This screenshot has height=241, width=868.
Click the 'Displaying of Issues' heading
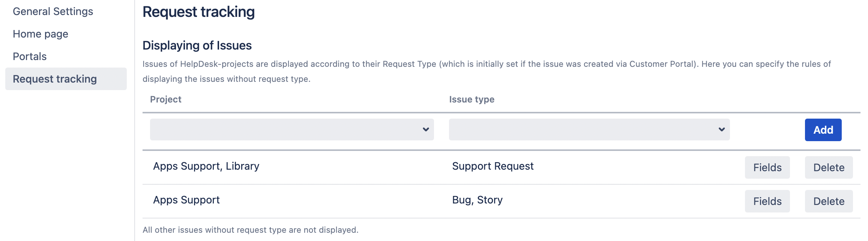(x=197, y=45)
